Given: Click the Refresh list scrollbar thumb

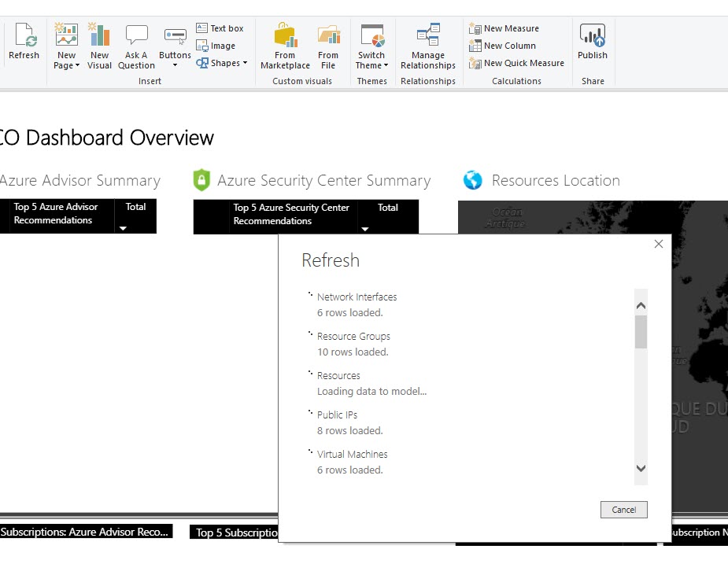Looking at the screenshot, I should click(x=641, y=332).
